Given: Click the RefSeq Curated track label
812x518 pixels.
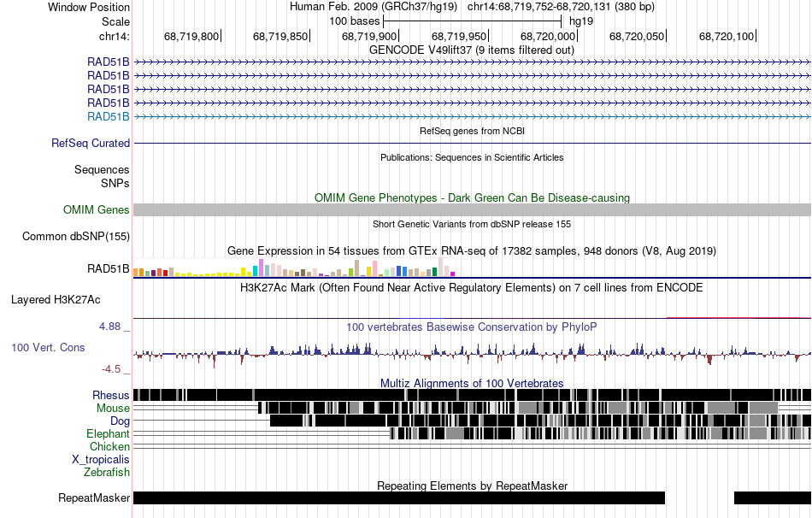Looking at the screenshot, I should click(x=91, y=143).
